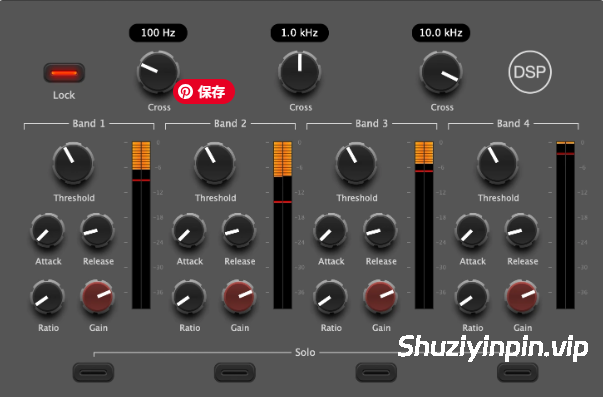This screenshot has height=397, width=603.
Task: Click Band 1 Attack knob
Action: [47, 231]
